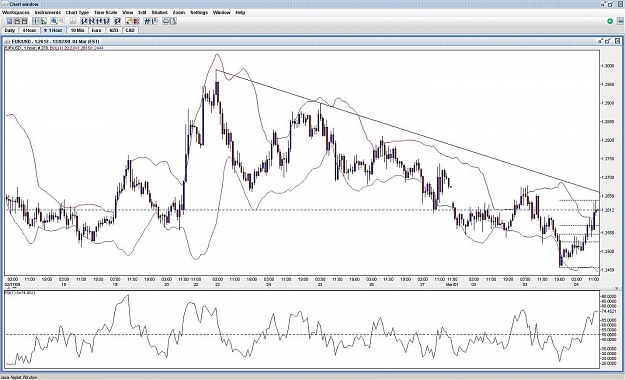
Task: Click the icon immediately right of the grid hash
Action: point(154,21)
